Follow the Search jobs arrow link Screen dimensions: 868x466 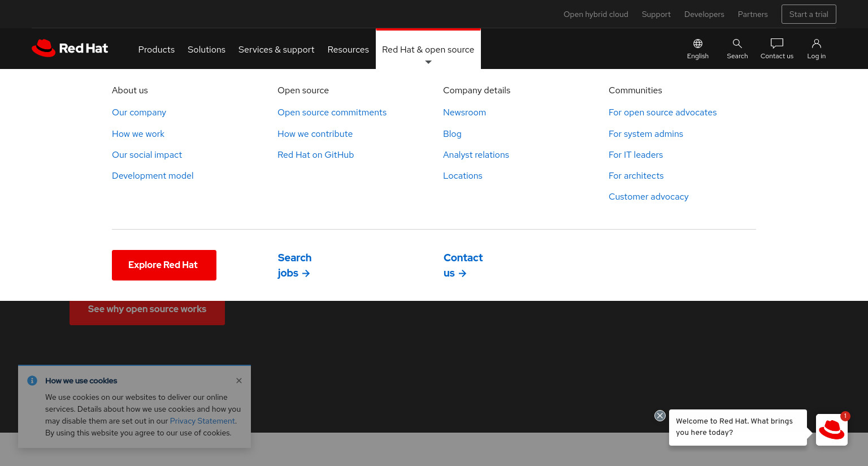(x=294, y=265)
